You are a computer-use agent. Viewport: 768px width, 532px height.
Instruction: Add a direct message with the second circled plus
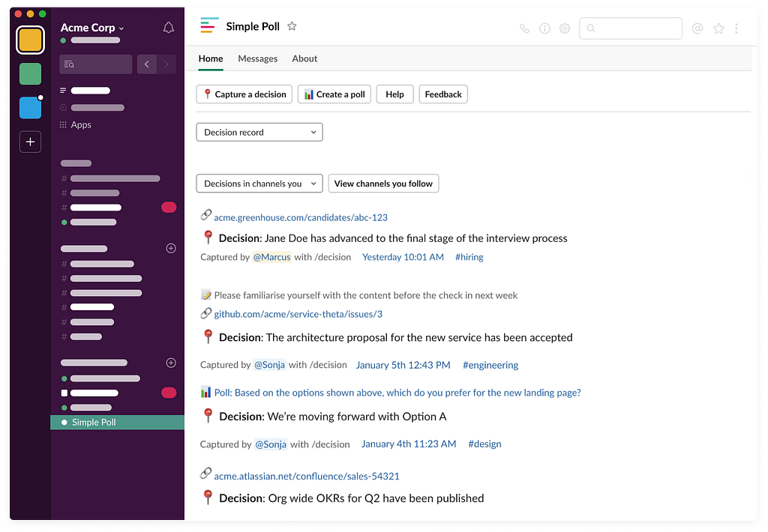(x=171, y=363)
